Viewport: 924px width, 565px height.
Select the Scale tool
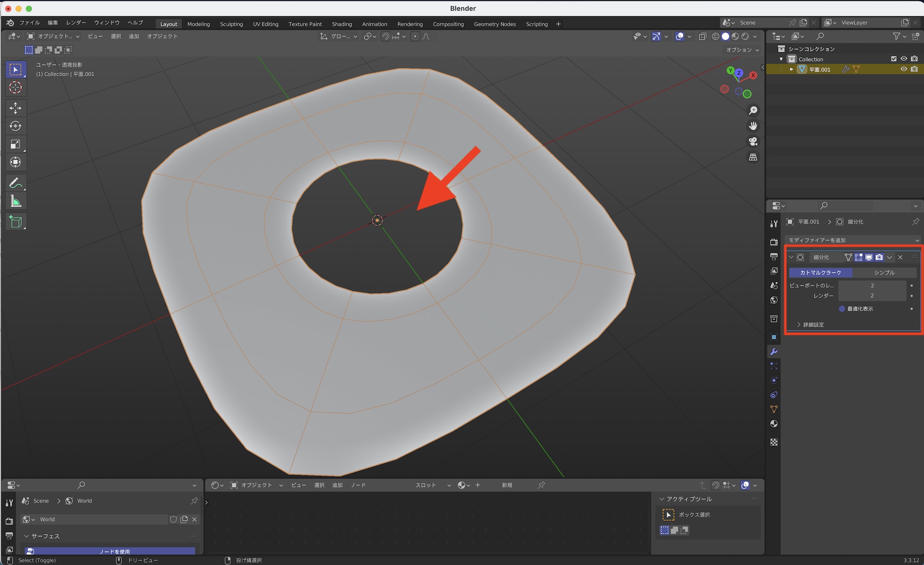click(15, 144)
